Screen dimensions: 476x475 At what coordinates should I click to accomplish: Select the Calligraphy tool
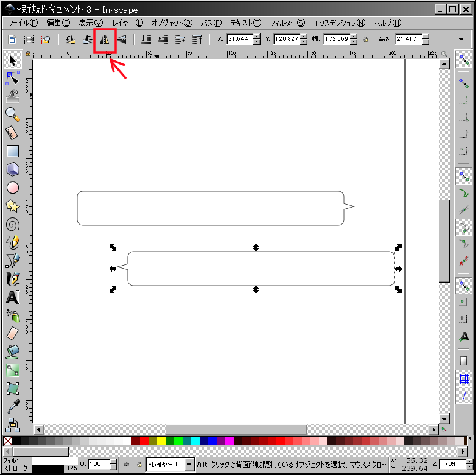(12, 279)
